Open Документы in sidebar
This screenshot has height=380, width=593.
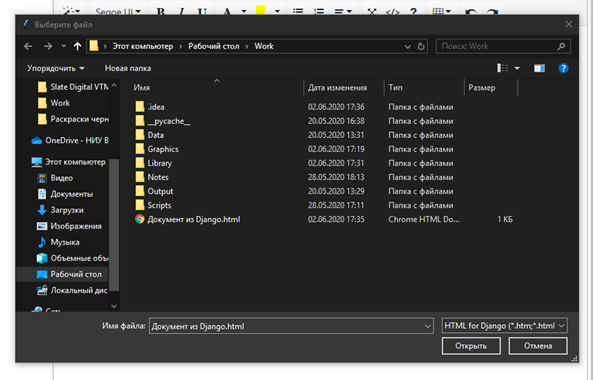tap(65, 194)
